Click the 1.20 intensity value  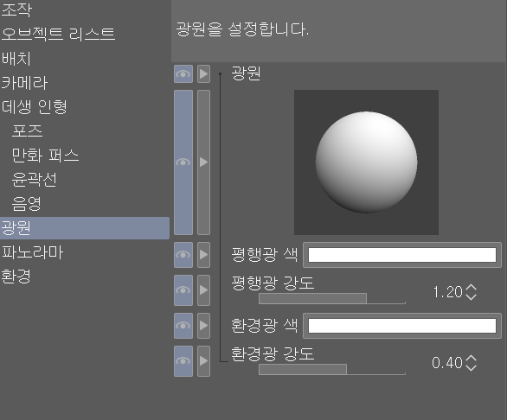(448, 292)
